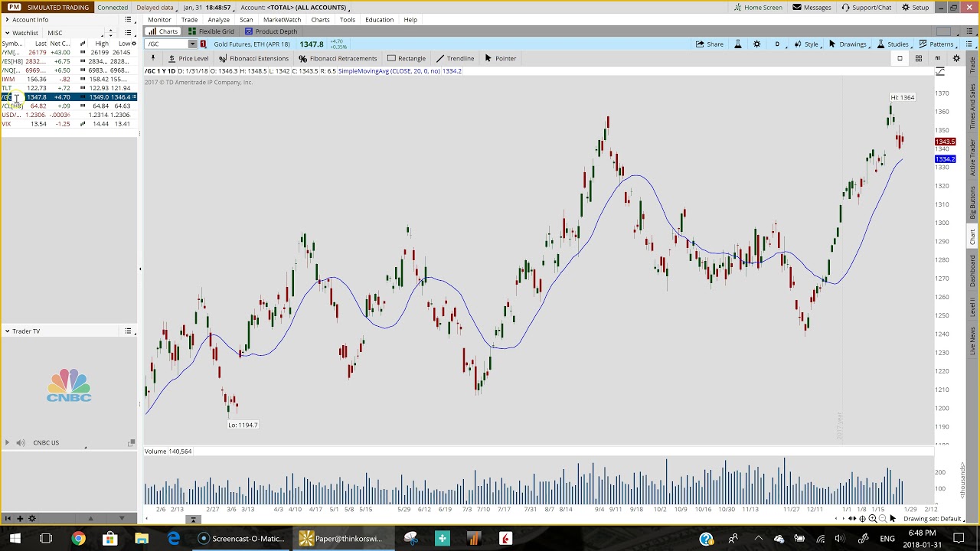Click the pin icon in drawing toolbar

point(153,58)
